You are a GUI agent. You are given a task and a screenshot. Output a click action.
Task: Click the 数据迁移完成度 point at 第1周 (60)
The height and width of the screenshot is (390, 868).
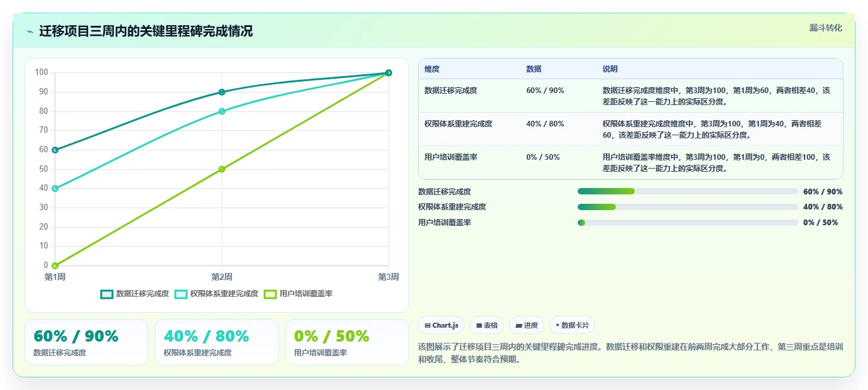tap(55, 150)
